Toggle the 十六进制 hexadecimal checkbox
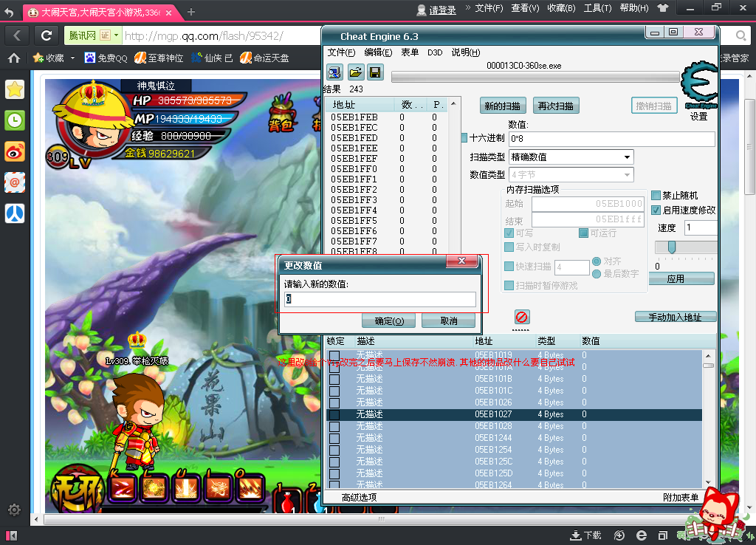Screen dimensions: 756x545 pos(464,138)
